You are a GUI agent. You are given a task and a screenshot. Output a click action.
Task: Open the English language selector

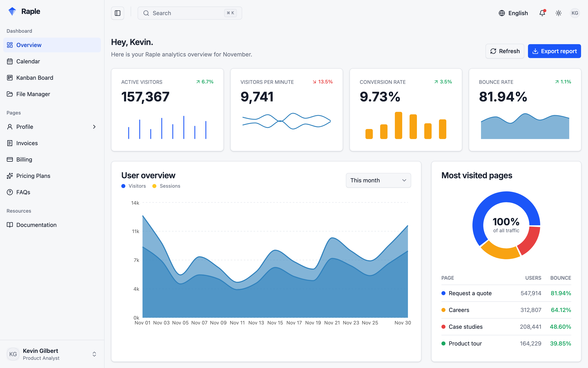[x=513, y=13]
